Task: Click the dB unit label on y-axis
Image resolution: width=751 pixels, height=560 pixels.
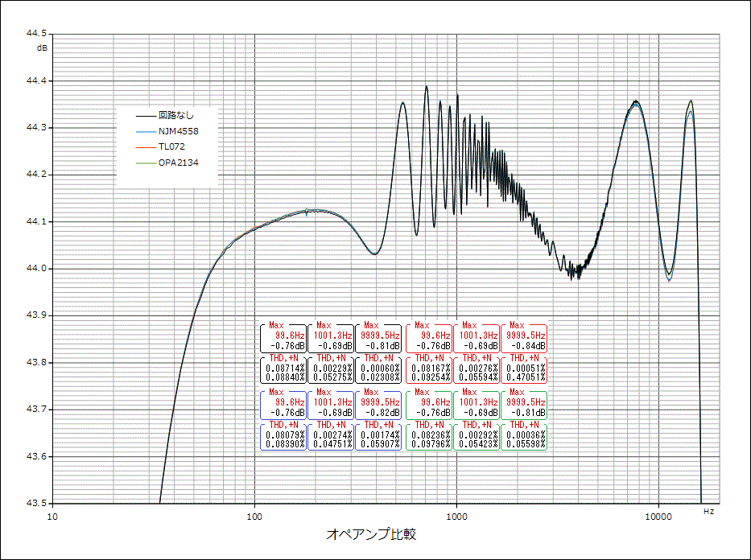Action: tap(42, 48)
